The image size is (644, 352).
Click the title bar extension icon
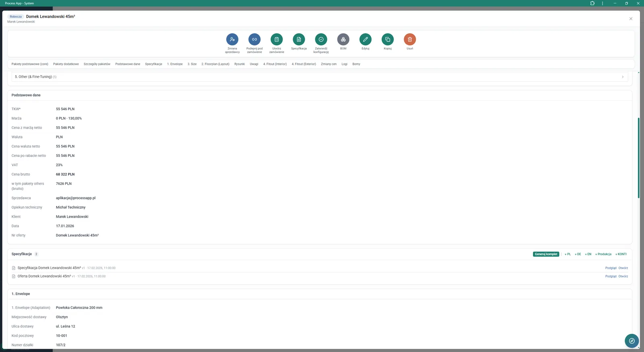[592, 3]
